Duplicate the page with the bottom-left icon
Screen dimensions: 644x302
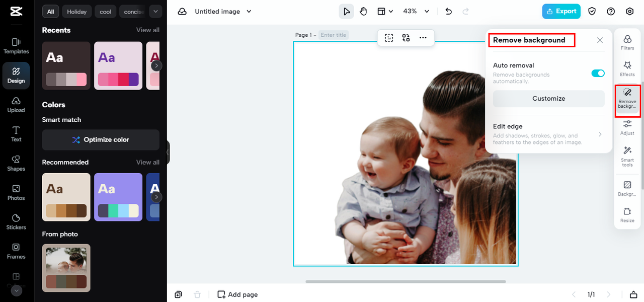pyautogui.click(x=178, y=294)
